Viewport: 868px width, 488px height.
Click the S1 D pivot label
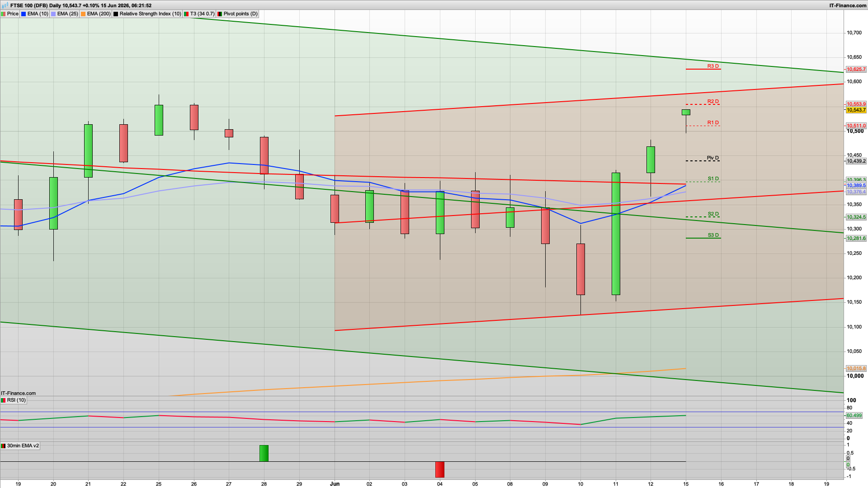click(713, 179)
